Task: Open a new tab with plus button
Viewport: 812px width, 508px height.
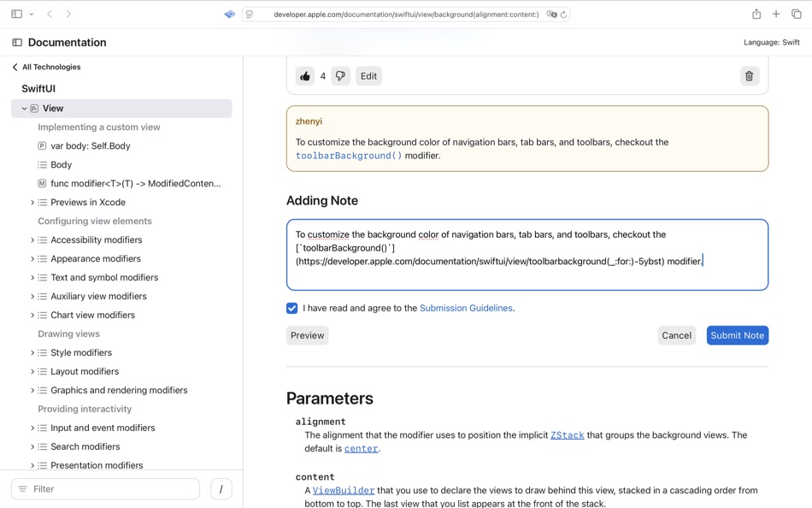Action: pos(776,14)
